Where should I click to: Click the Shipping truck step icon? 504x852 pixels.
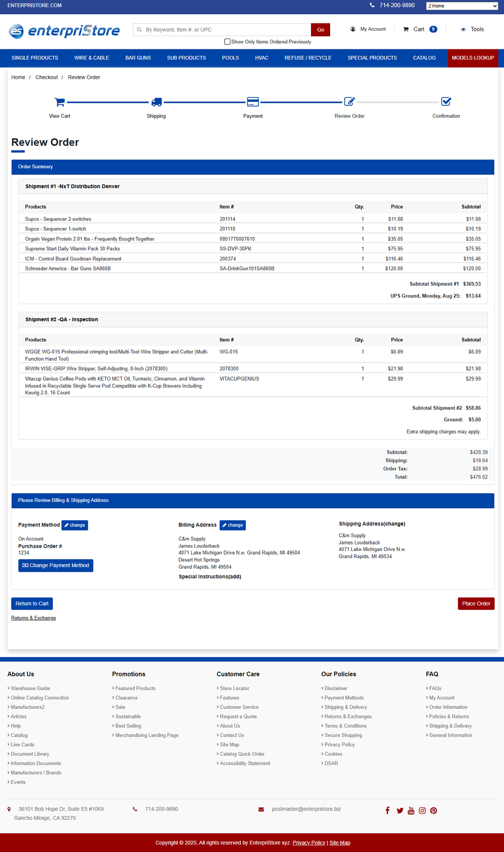pyautogui.click(x=156, y=102)
